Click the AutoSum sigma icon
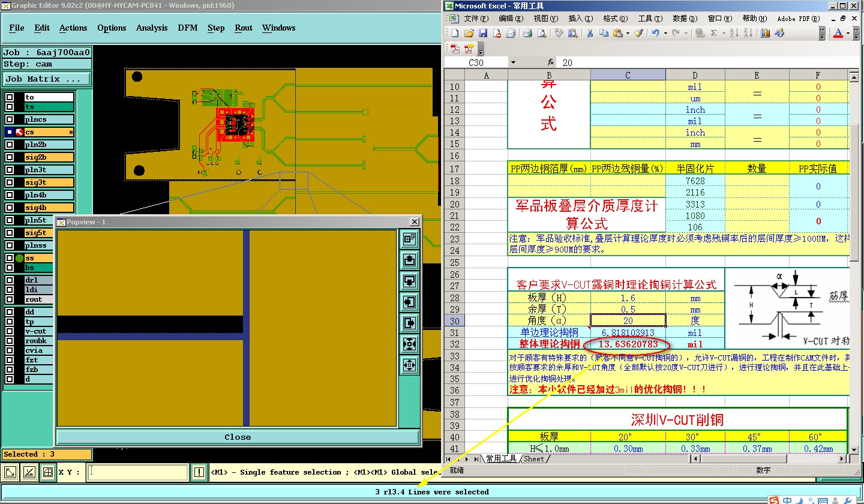Viewport: 864px width, 504px height. click(x=713, y=34)
